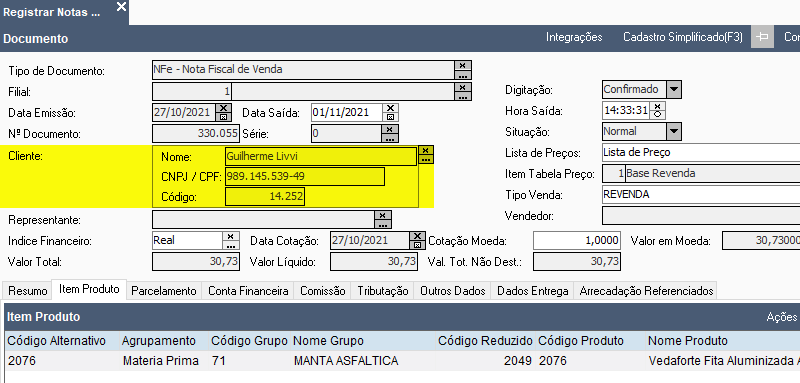This screenshot has width=800, height=383.
Task: Clear the Filial field
Action: 462,87
